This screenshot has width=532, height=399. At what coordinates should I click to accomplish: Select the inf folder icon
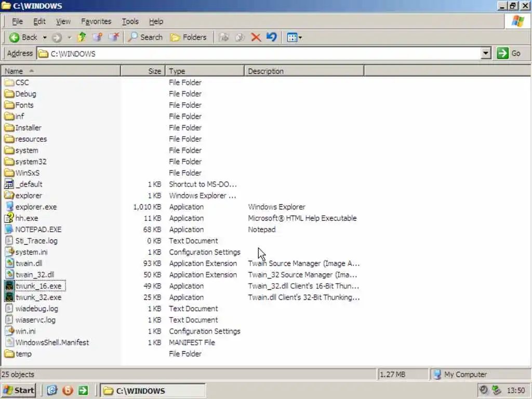pos(9,116)
